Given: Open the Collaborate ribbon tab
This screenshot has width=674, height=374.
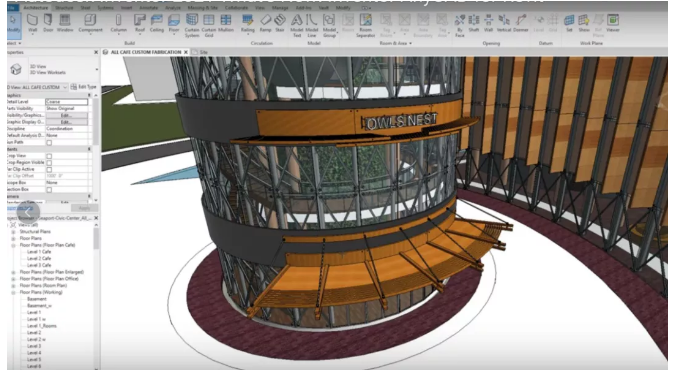Looking at the screenshot, I should point(236,8).
